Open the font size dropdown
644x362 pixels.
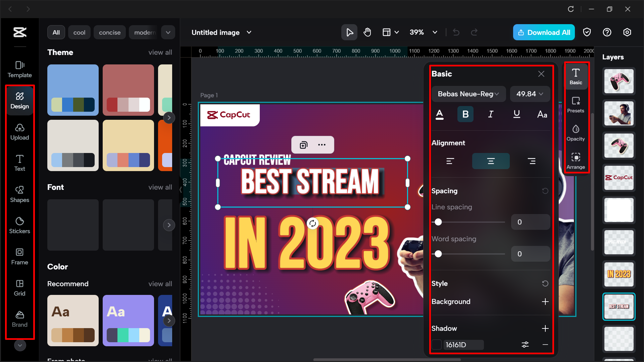coord(530,94)
